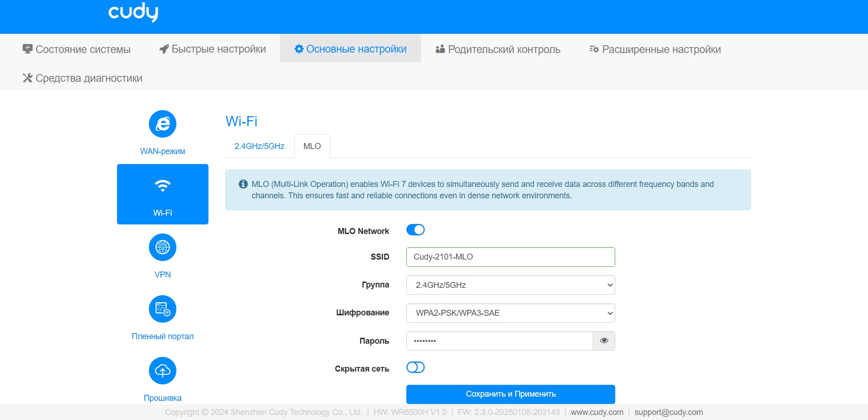Select Основные настройки menu
This screenshot has height=420, width=868.
350,49
